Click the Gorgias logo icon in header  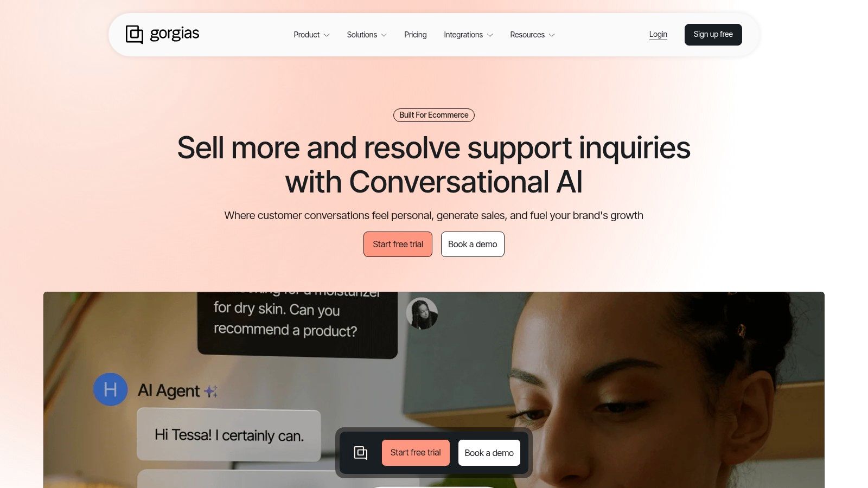pyautogui.click(x=135, y=34)
